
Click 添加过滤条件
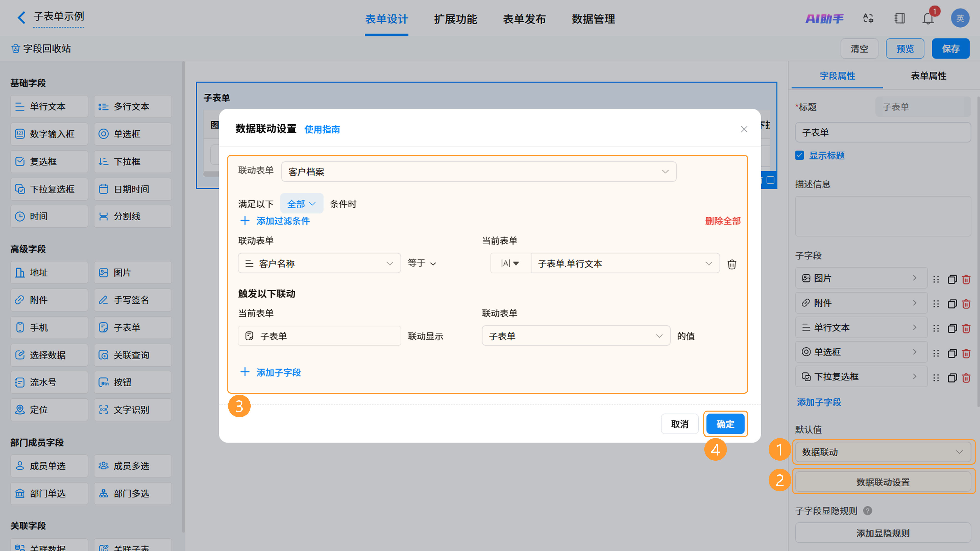[x=275, y=221]
